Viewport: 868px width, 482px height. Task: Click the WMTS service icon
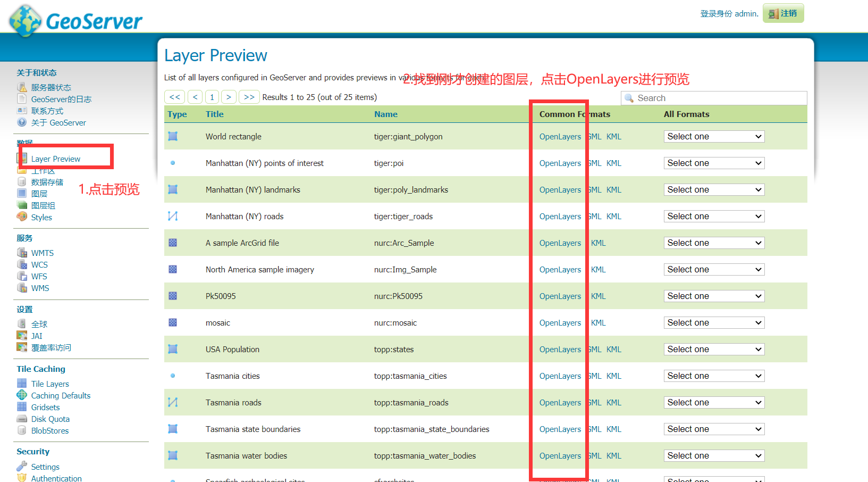pos(22,253)
